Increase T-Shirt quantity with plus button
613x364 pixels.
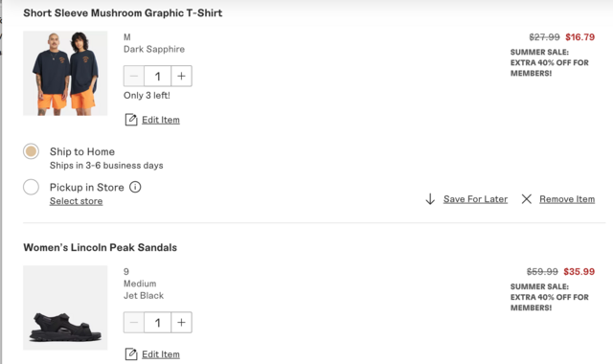(x=181, y=76)
